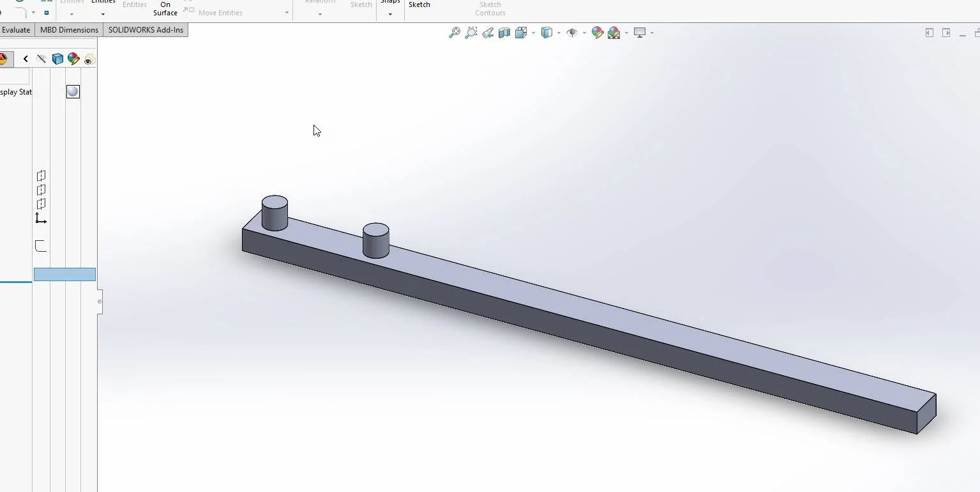Viewport: 980px width, 492px height.
Task: Expand the View Orientation dropdown arrow
Action: point(533,33)
